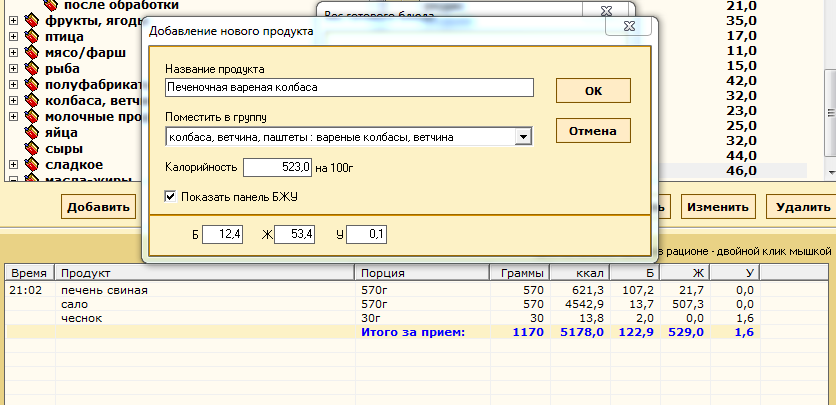The image size is (836, 405).
Task: Click the 'Удалить' button
Action: tap(802, 207)
